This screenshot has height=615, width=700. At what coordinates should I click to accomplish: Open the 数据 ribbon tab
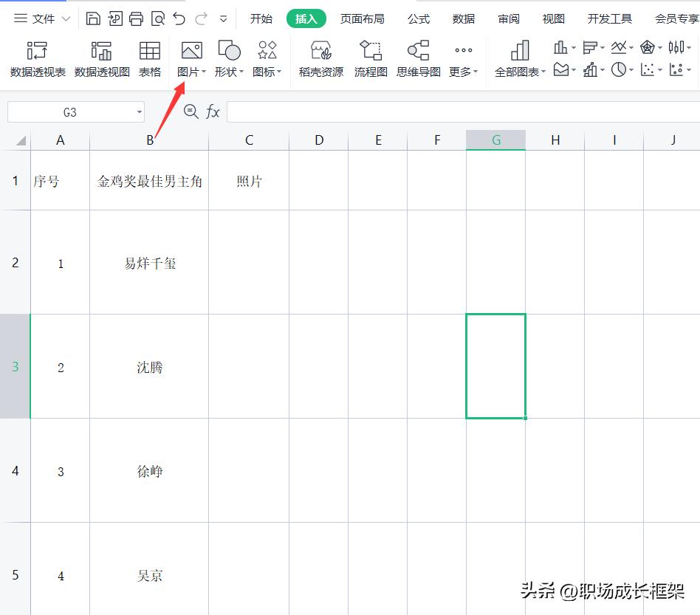(463, 18)
